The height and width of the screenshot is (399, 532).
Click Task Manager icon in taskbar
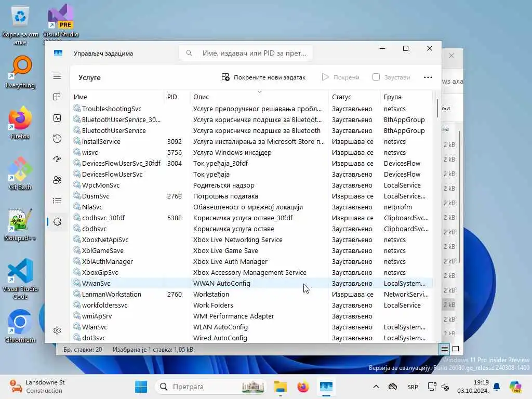[x=326, y=387]
